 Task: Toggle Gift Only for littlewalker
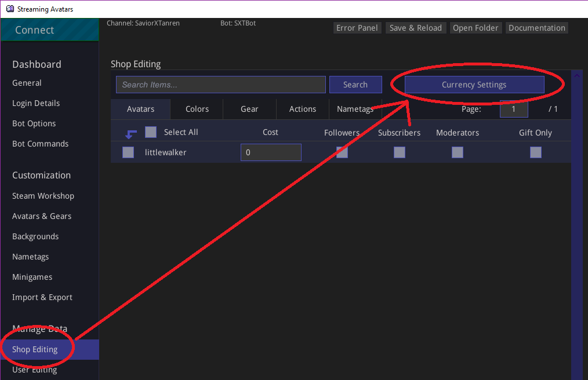pos(535,152)
